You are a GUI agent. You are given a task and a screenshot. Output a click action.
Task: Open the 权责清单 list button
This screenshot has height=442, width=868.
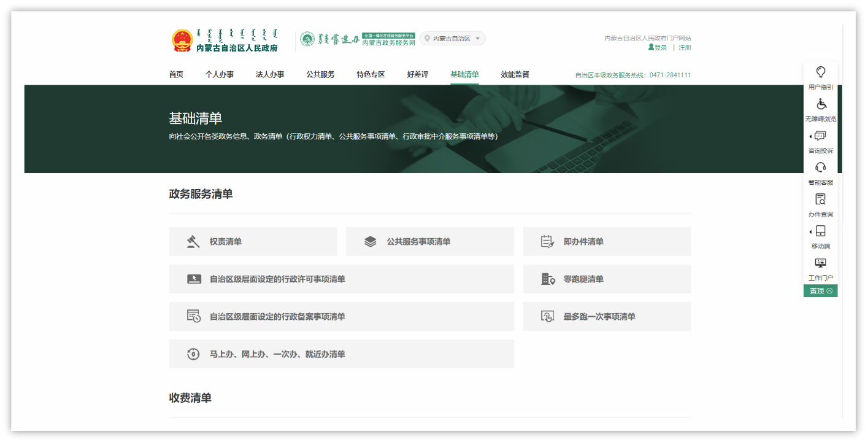(253, 242)
